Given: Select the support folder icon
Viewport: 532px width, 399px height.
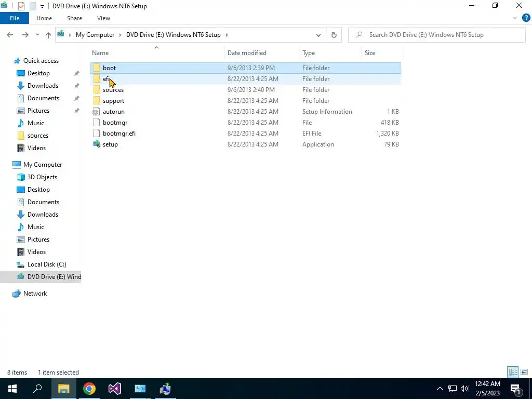Looking at the screenshot, I should click(x=97, y=100).
